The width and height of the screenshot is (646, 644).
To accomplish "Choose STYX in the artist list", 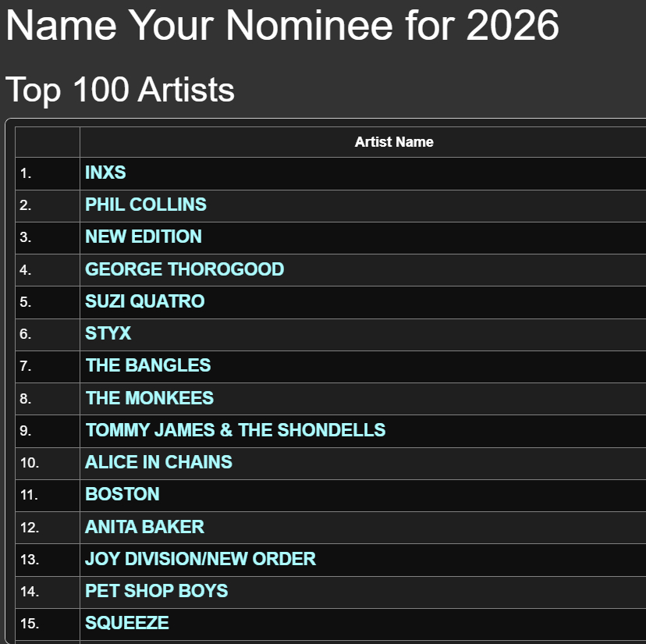I will (108, 333).
